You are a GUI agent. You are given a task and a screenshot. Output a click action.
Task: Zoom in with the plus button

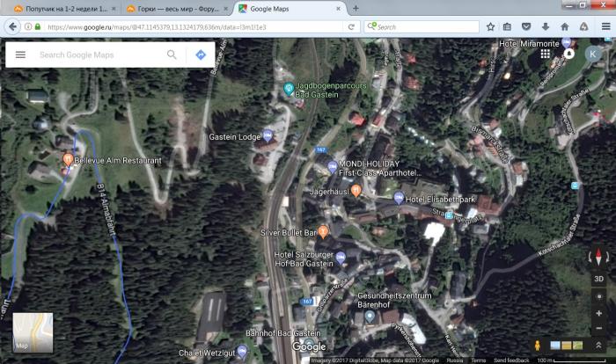(598, 313)
